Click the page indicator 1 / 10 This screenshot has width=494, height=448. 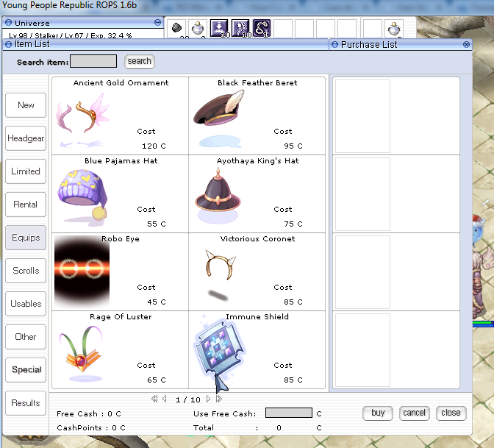point(187,399)
